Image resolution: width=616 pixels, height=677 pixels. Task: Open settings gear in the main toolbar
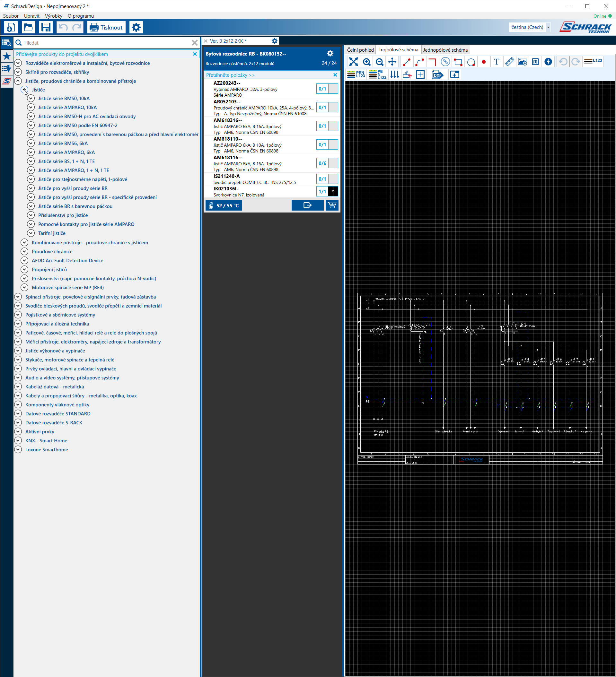click(136, 27)
